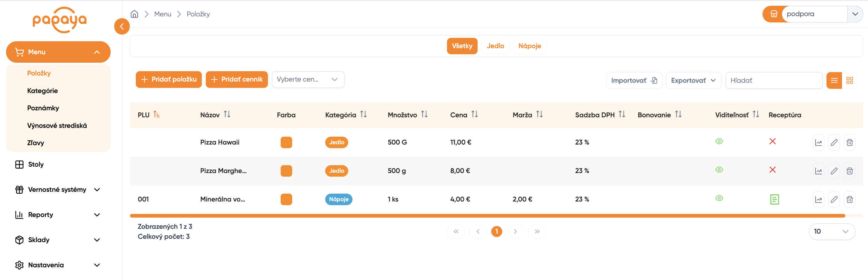Screen dimensions: 868x280
Task: Open statistics chart for Minerálna vo...
Action: pyautogui.click(x=819, y=199)
